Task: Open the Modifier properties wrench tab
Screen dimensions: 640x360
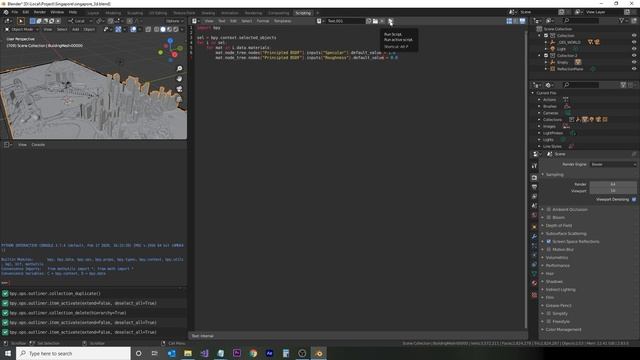Action: (534, 236)
